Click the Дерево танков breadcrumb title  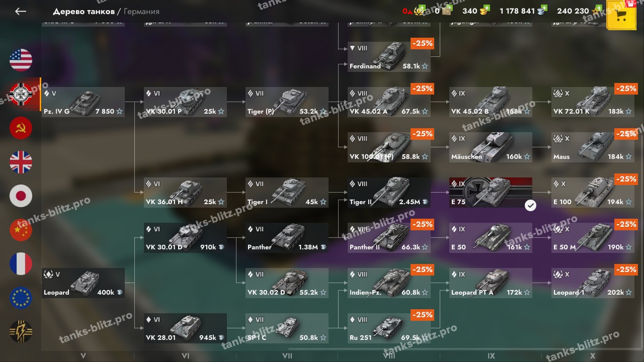84,11
